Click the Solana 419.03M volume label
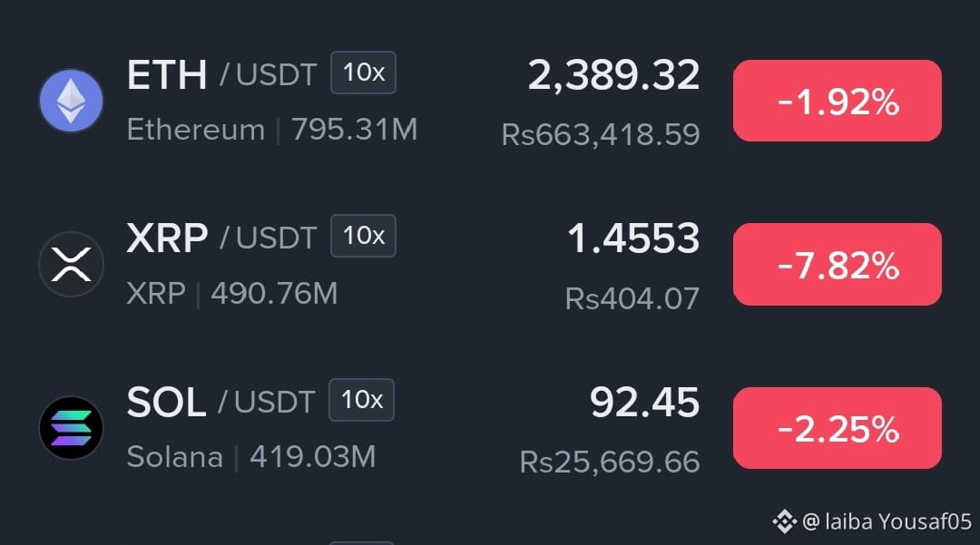 (251, 457)
